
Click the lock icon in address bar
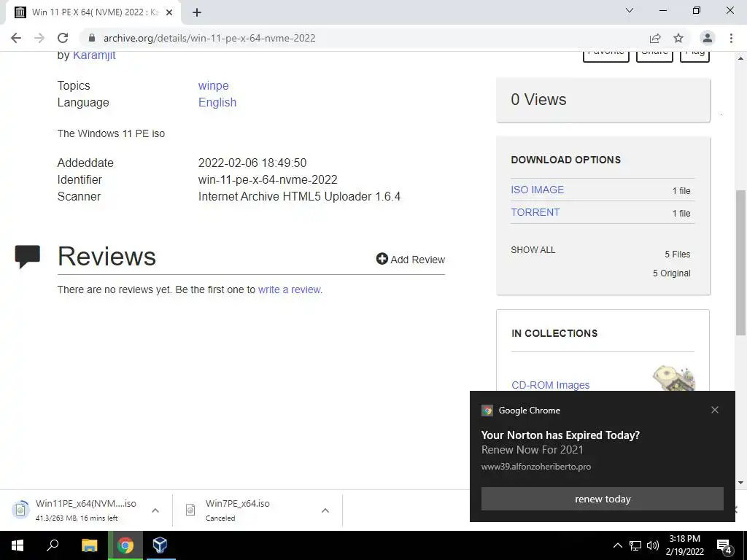coord(92,38)
